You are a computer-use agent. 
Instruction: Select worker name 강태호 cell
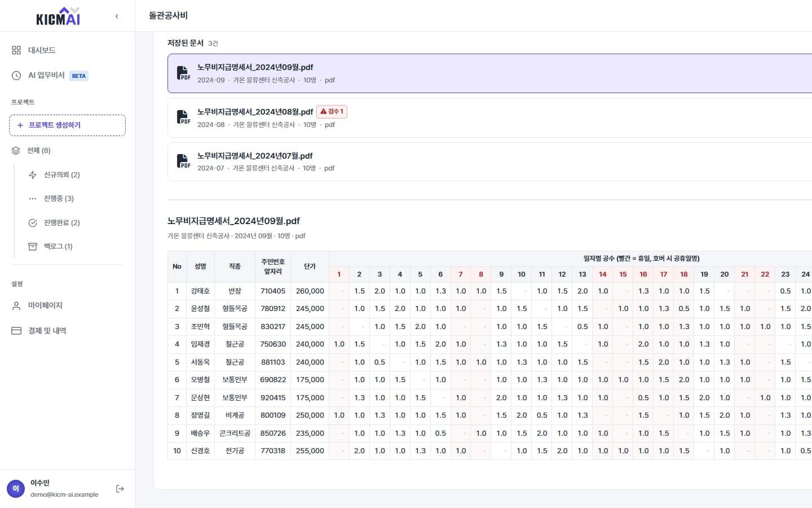click(x=200, y=291)
